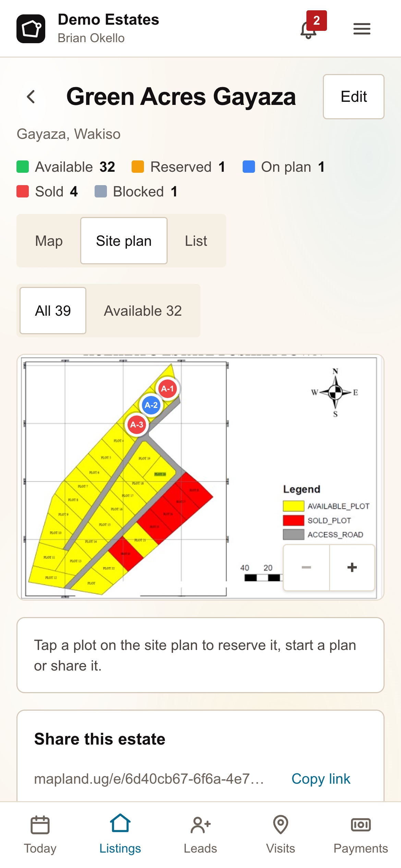Click the red Sold color swatch
This screenshot has height=868, width=401.
point(23,192)
